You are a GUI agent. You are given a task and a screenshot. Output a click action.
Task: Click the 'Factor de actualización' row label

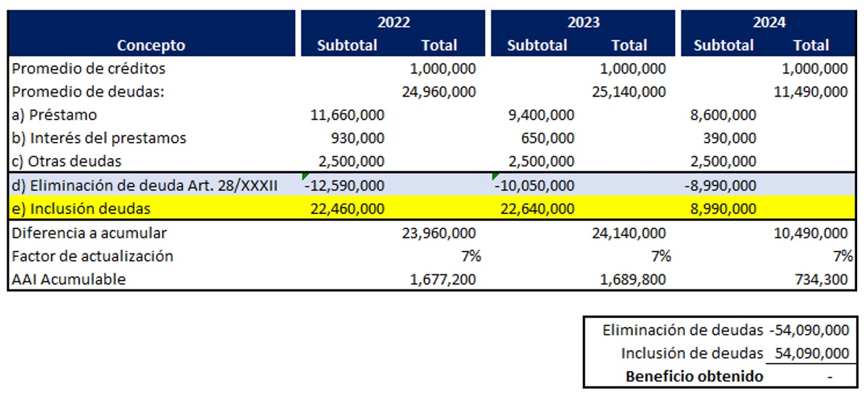[x=93, y=256]
